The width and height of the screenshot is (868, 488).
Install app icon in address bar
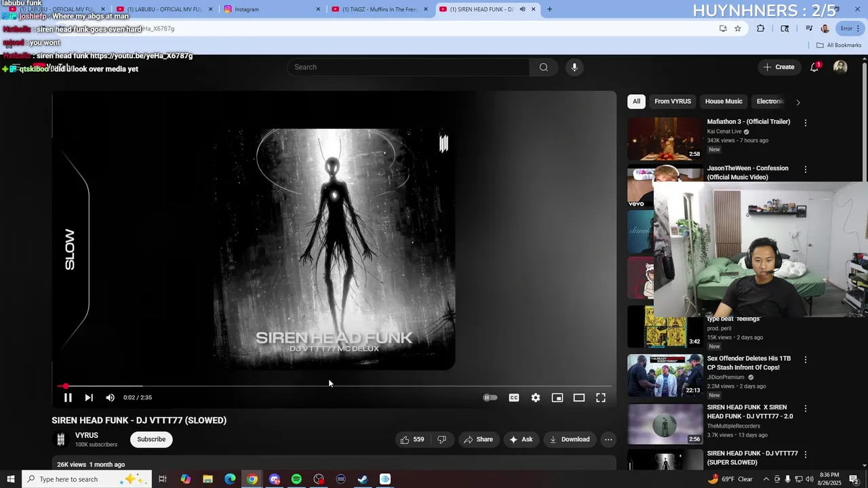[723, 28]
